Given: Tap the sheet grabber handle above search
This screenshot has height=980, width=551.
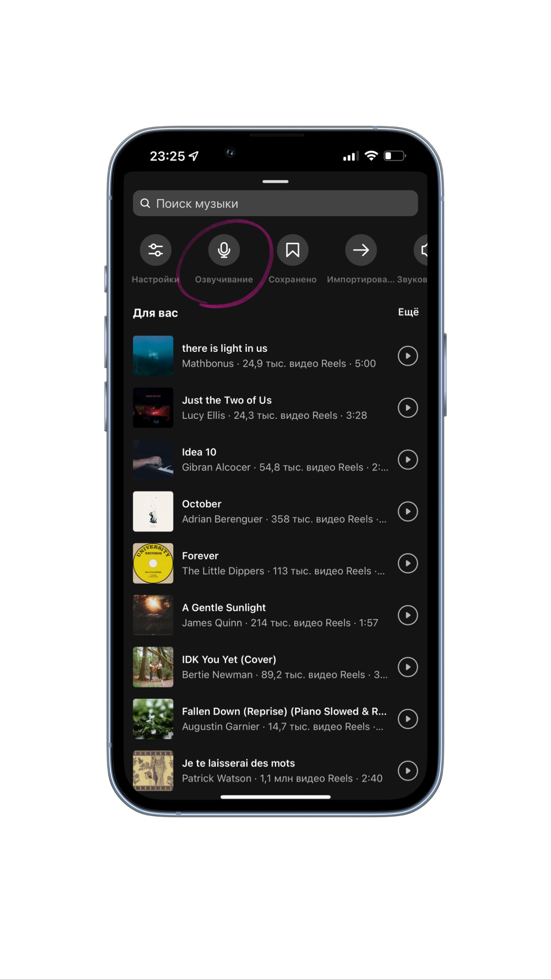Looking at the screenshot, I should tap(275, 182).
